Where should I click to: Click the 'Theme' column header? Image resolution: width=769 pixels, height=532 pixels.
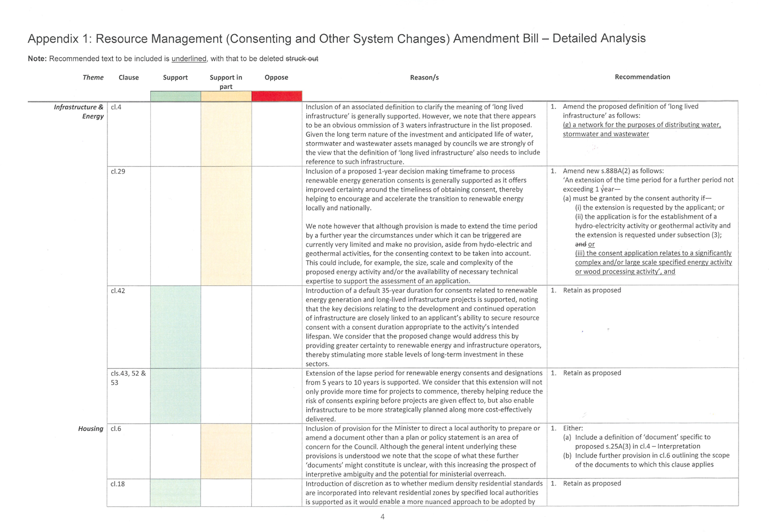click(x=93, y=77)
